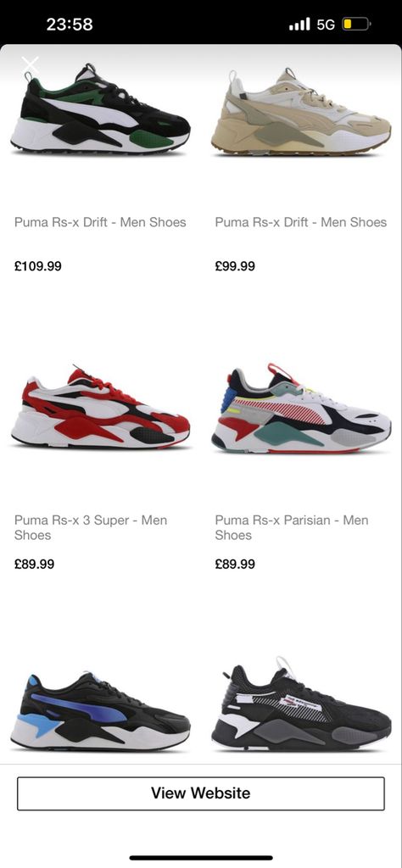Open the black shoe with blue Puma stripe

(100, 711)
